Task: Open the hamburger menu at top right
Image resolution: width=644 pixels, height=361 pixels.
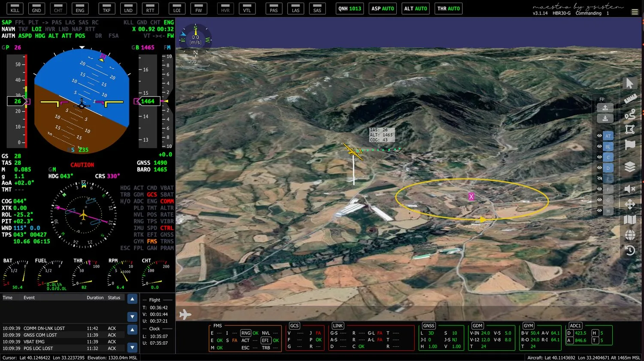Action: click(635, 12)
